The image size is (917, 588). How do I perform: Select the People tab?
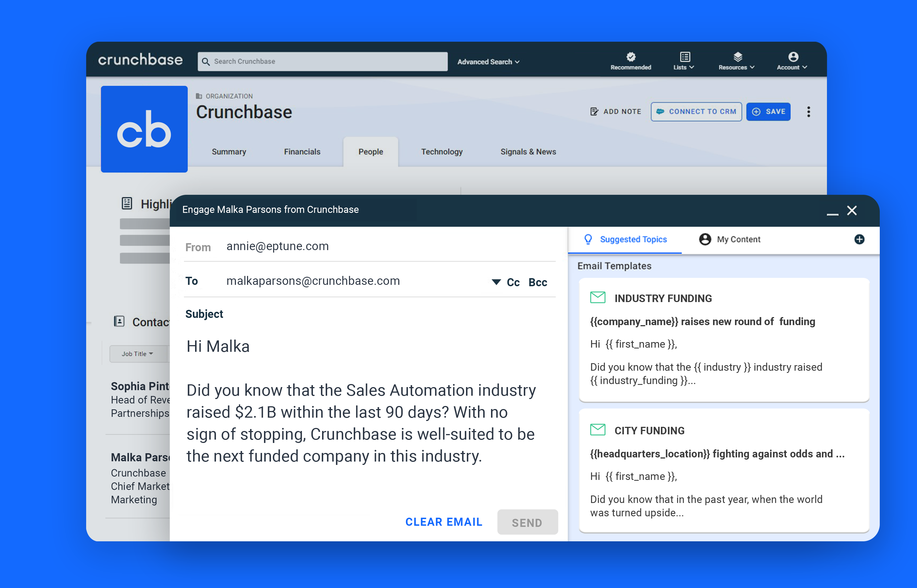371,151
